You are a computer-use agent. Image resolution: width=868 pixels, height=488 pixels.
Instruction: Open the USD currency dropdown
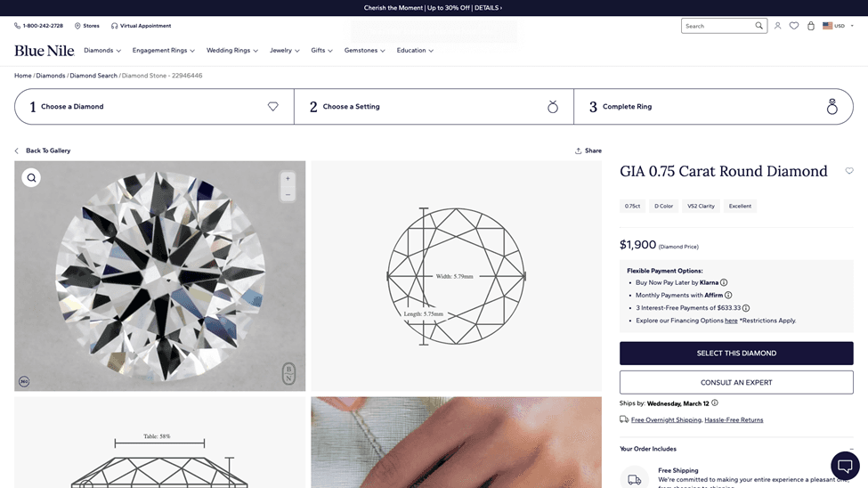[838, 26]
